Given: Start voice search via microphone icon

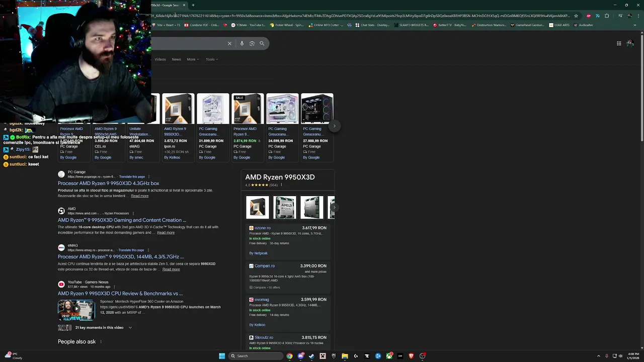Looking at the screenshot, I should (242, 43).
